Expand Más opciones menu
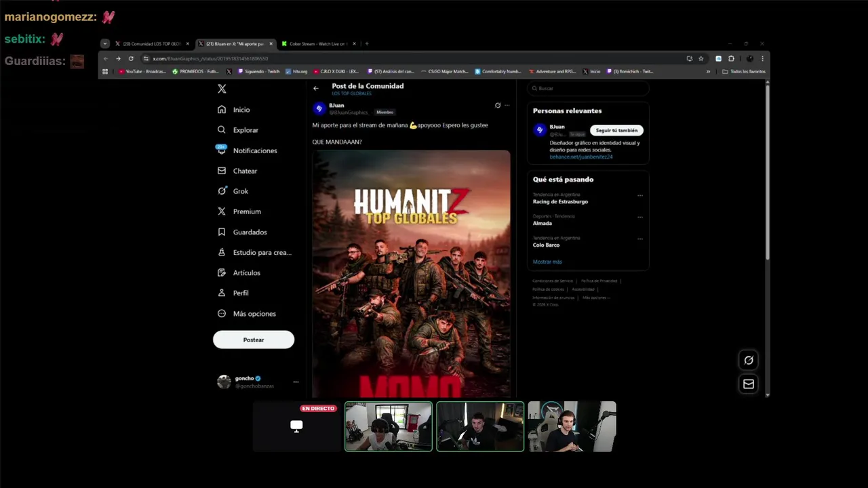Image resolution: width=868 pixels, height=488 pixels. click(x=247, y=314)
